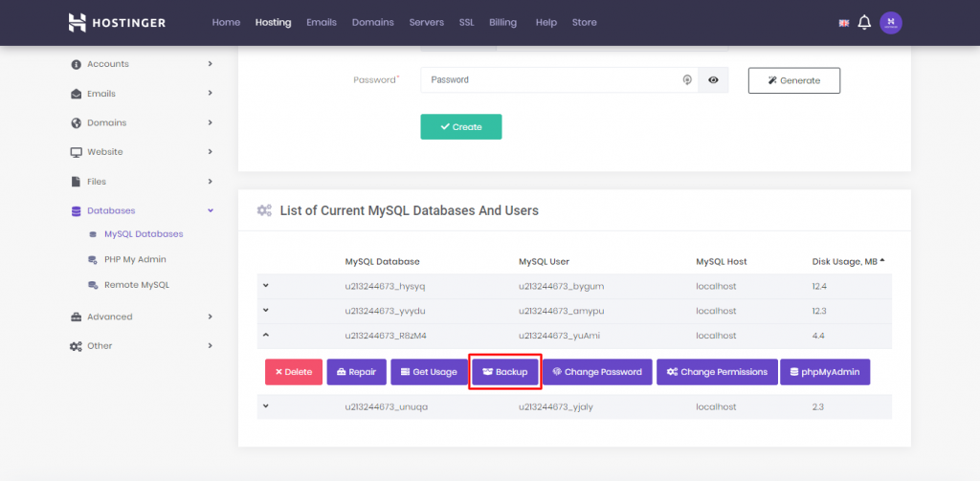
Task: Open Billing in top navigation
Action: [503, 23]
